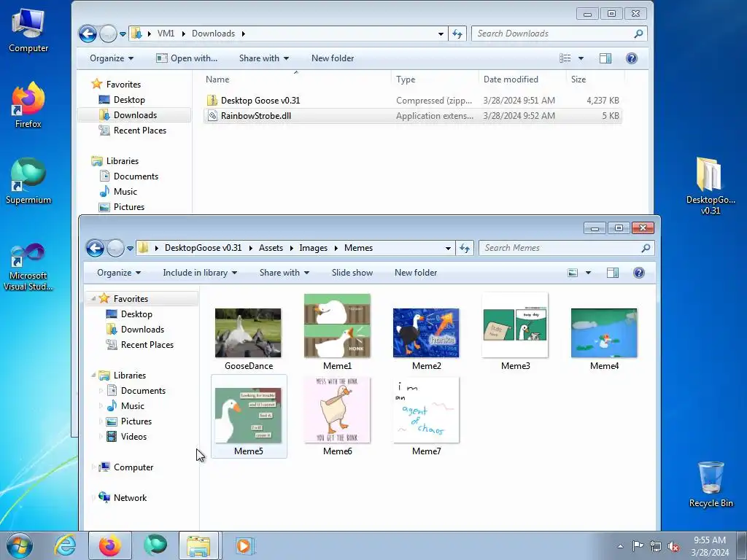Sort Downloads by Date modified column
This screenshot has width=747, height=560.
click(x=522, y=79)
